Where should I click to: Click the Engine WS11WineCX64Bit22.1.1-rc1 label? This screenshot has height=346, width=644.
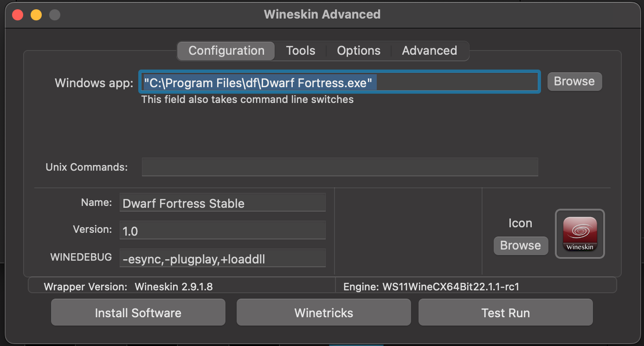pyautogui.click(x=431, y=287)
